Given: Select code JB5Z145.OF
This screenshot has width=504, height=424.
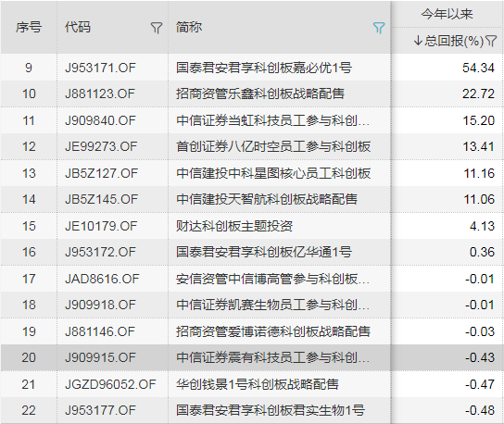Looking at the screenshot, I should pos(101,199).
